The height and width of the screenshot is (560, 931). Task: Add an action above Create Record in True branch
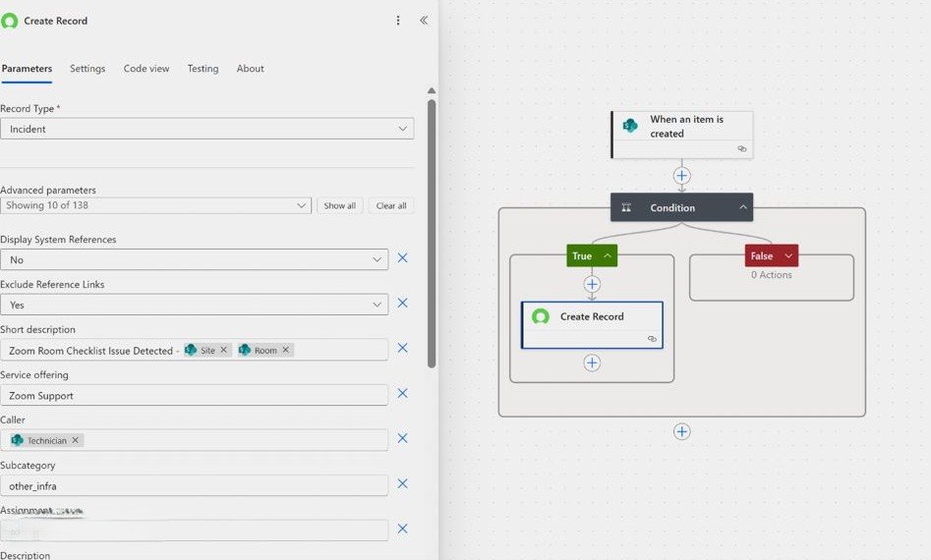coord(592,284)
